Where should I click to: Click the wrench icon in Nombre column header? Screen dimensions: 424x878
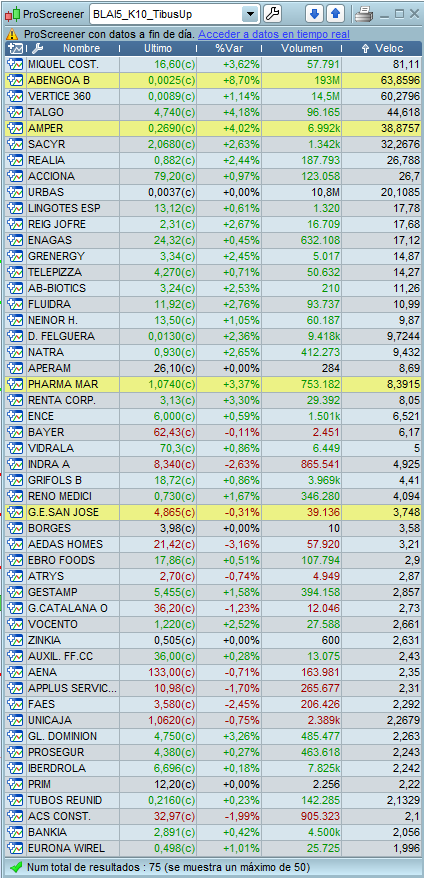38,49
